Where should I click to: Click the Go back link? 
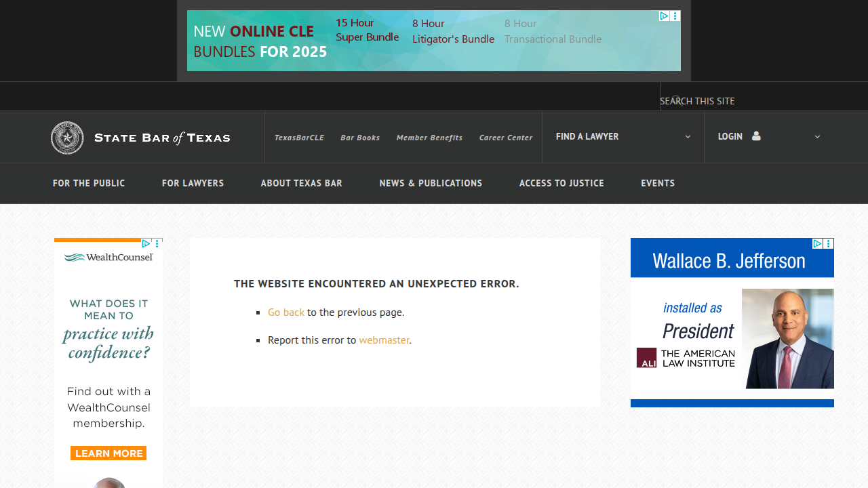(286, 312)
